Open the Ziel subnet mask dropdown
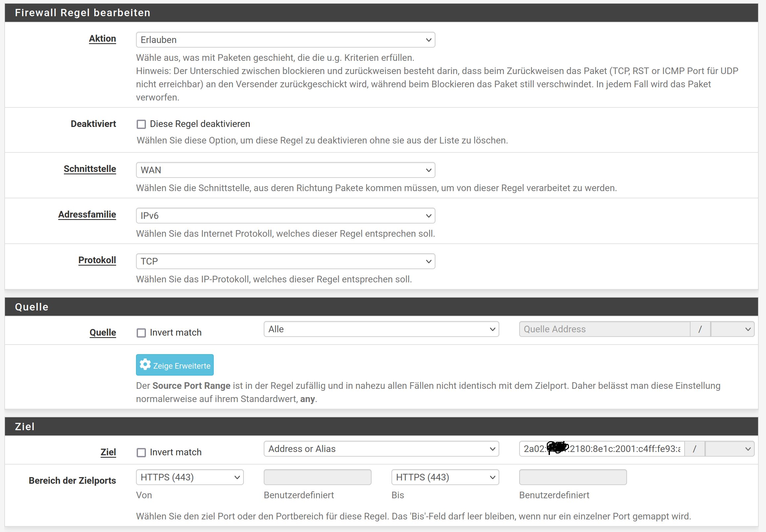Image resolution: width=766 pixels, height=532 pixels. coord(730,449)
